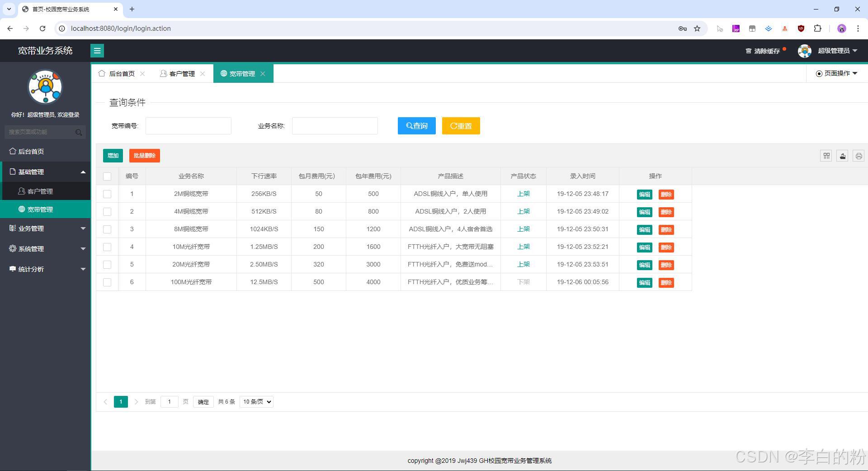868x471 pixels.
Task: Expand the 系统管理 sidebar menu
Action: pyautogui.click(x=45, y=249)
